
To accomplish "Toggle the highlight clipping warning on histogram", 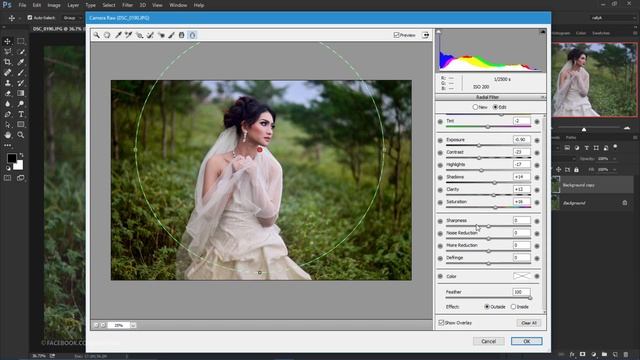I will (542, 32).
